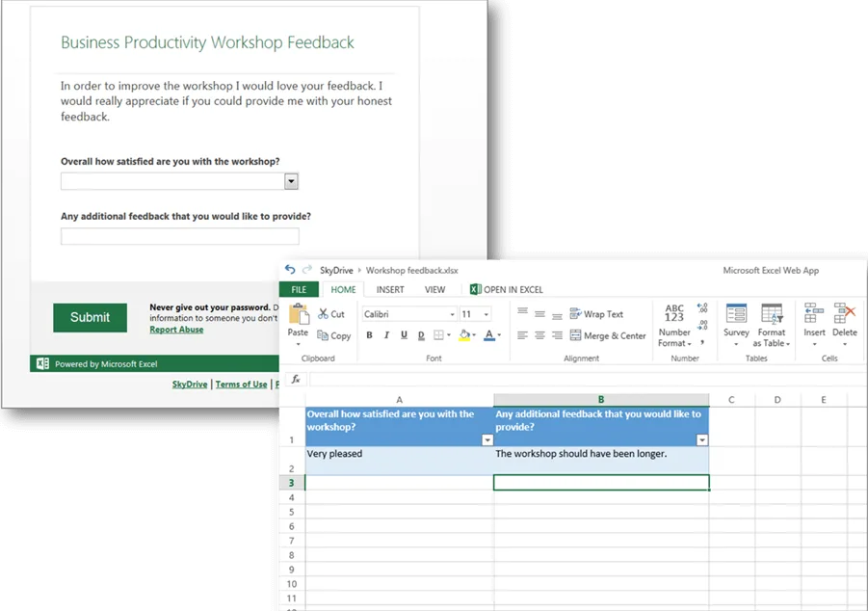Screen dimensions: 868x611
Task: Click the additional feedback text field
Action: [x=180, y=236]
